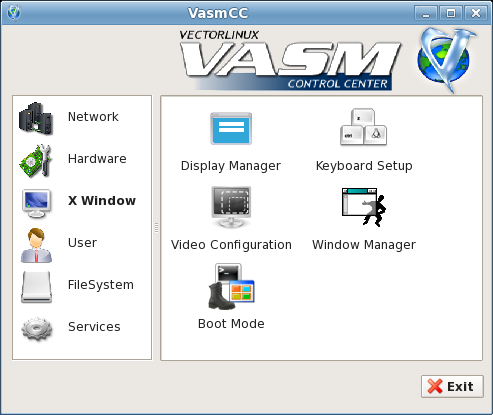Launch Keyboard Setup keys icon
Viewport: 493px width, 415px height.
point(363,127)
